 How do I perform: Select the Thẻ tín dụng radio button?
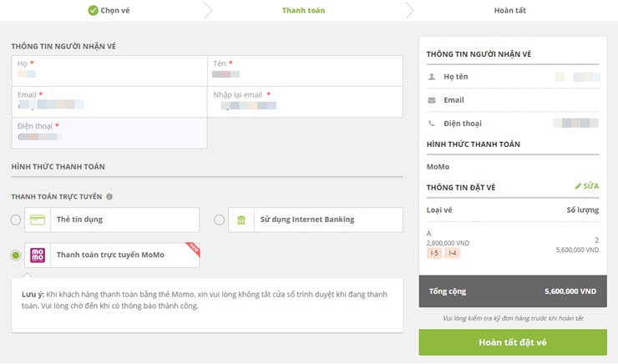coord(16,220)
